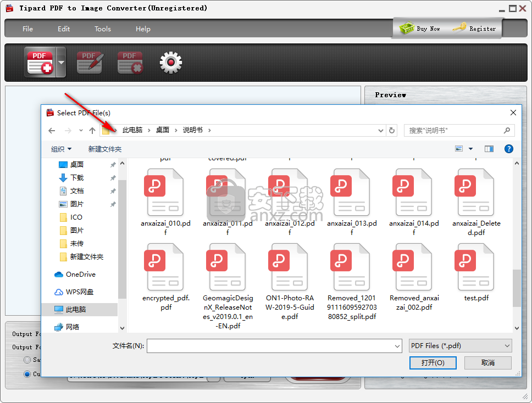Select the anxaizai_011.pdf file

[x=228, y=203]
